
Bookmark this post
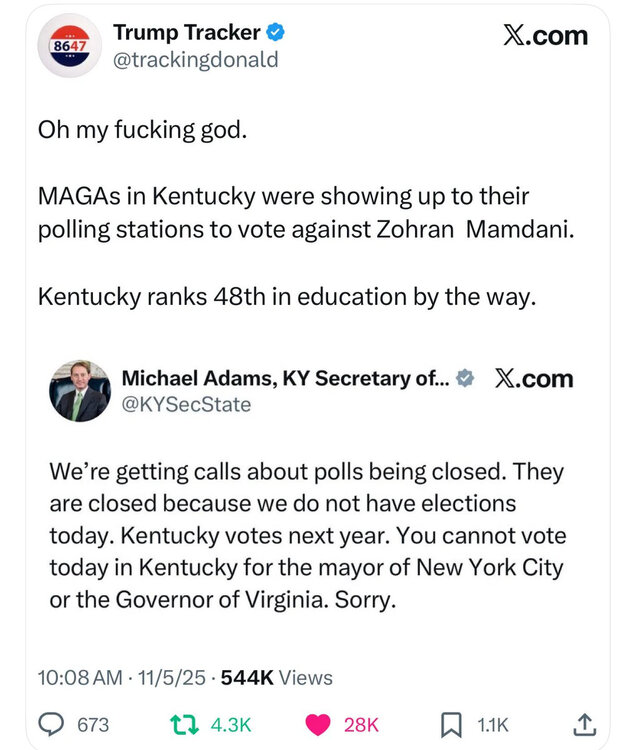452,724
